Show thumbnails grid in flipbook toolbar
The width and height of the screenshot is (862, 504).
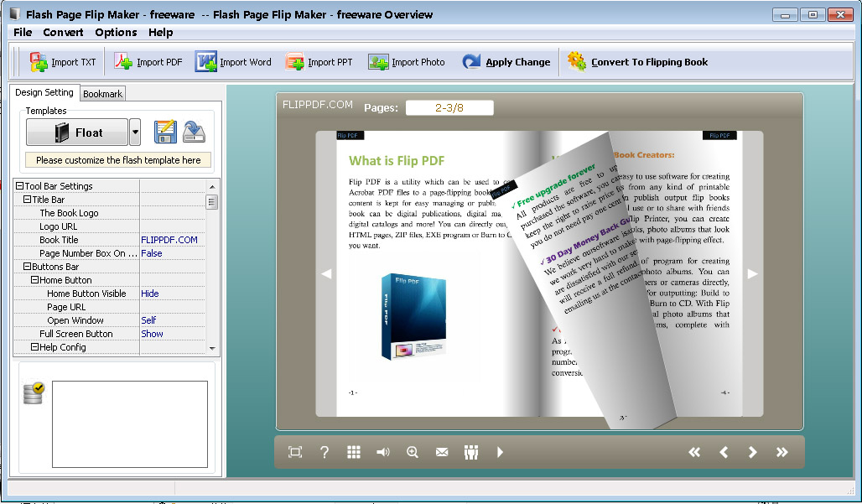tap(354, 452)
